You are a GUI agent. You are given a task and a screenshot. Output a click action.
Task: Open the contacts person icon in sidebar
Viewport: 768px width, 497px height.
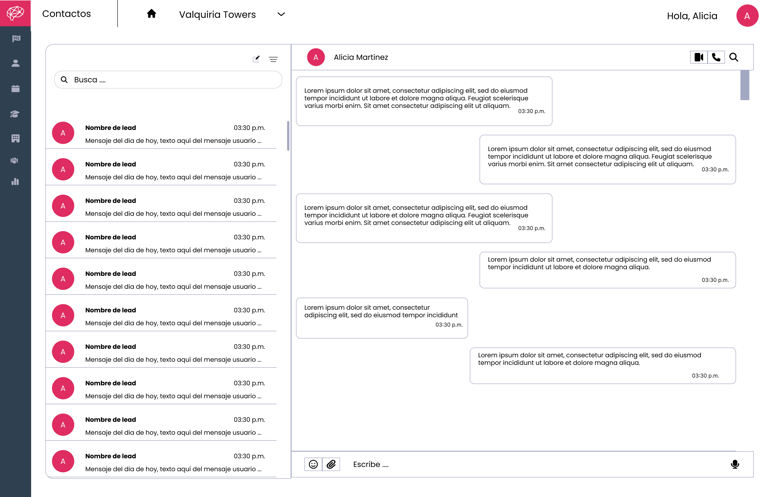click(16, 63)
